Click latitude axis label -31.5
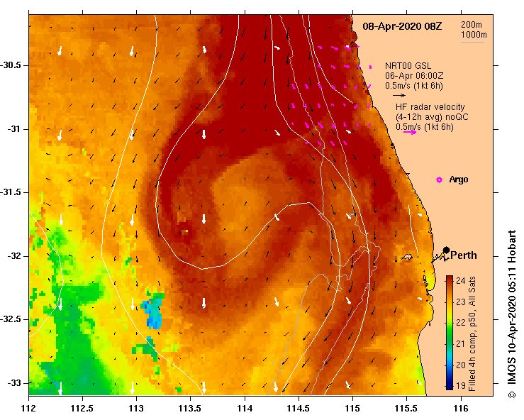The image size is (524, 420). pyautogui.click(x=11, y=192)
